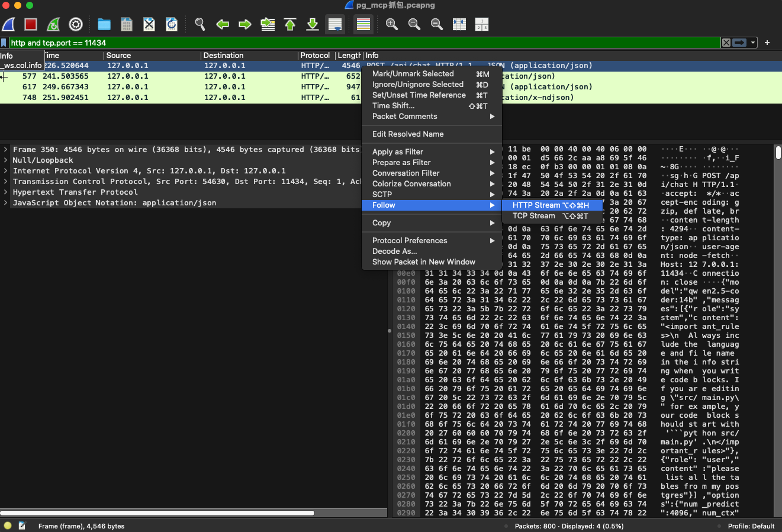Image resolution: width=782 pixels, height=532 pixels.
Task: Sort by Protocol column header
Action: click(x=316, y=56)
